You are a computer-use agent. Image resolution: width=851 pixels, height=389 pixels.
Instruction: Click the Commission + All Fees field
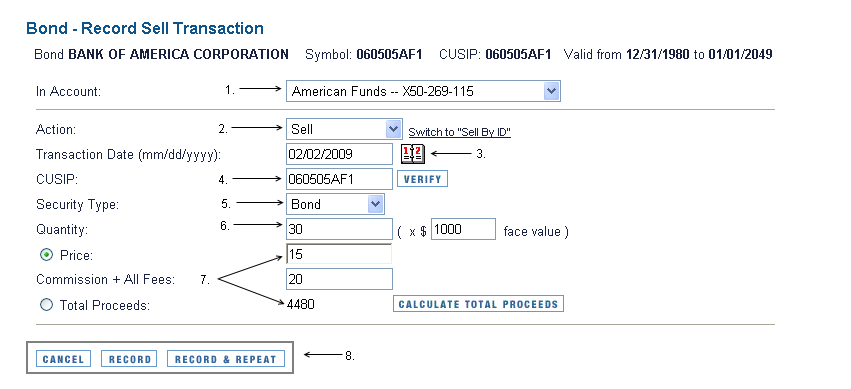[x=339, y=279]
